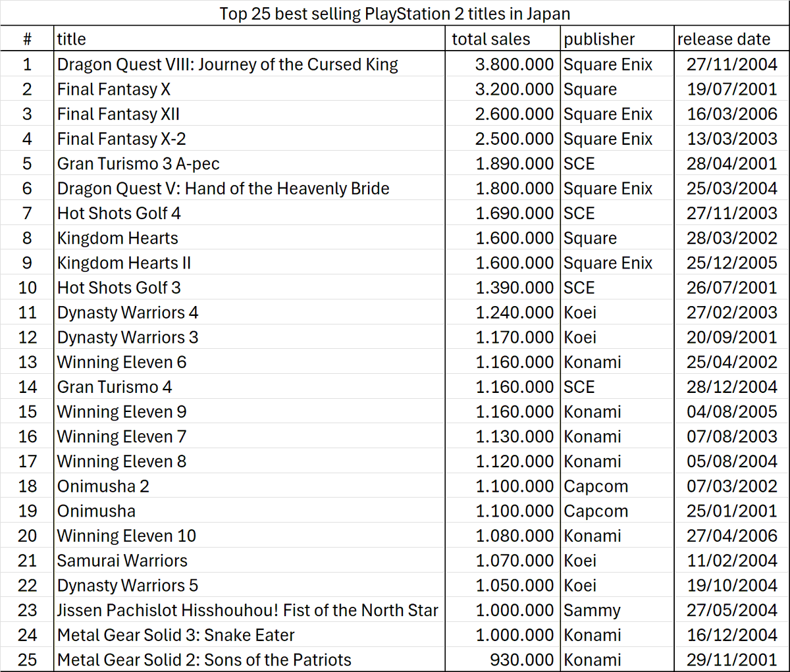Select the 'Hot Shots Golf 3' cell

pyautogui.click(x=250, y=288)
